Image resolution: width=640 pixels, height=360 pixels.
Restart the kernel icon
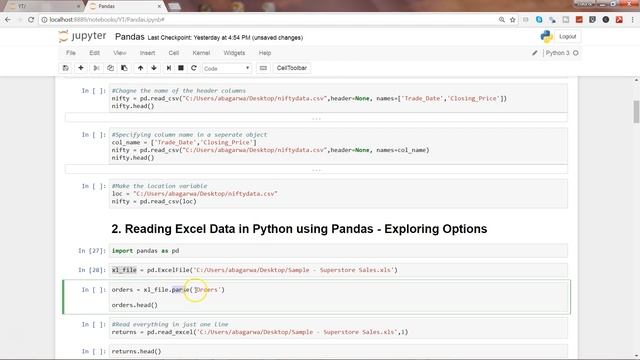194,68
